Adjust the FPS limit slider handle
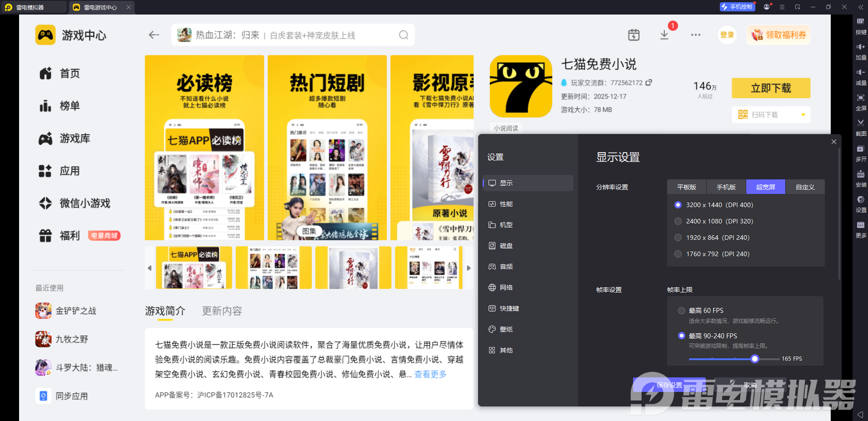Viewport: 868px width, 421px height. coord(755,359)
